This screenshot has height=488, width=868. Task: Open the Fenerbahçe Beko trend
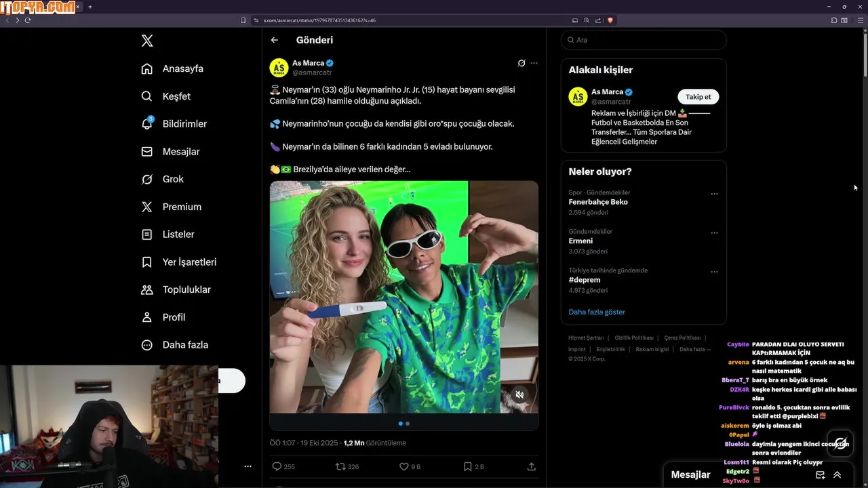(598, 202)
